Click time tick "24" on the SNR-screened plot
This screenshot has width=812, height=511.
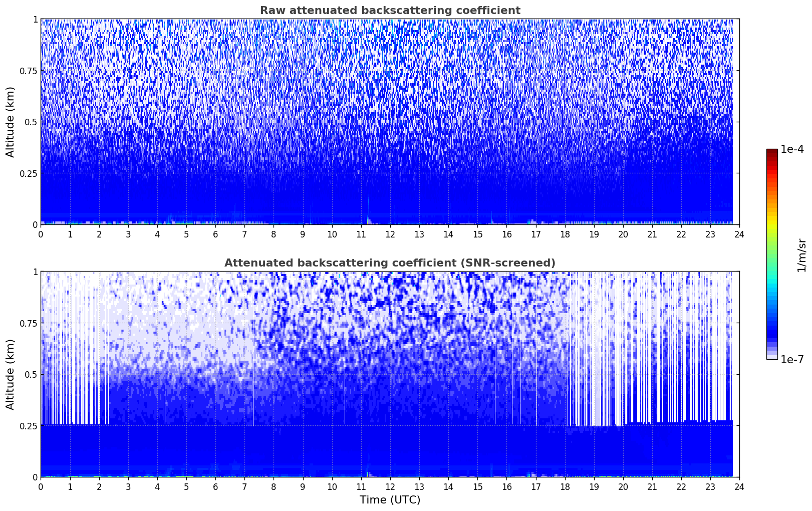739,486
